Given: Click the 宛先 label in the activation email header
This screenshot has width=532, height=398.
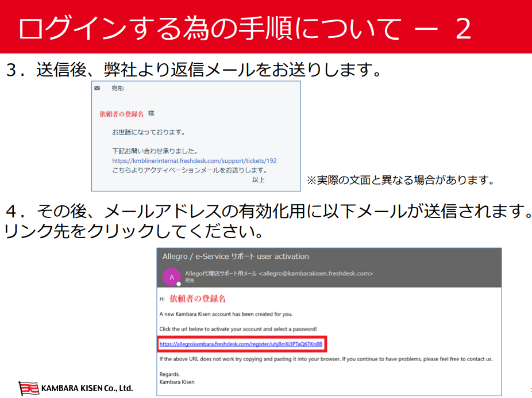Looking at the screenshot, I should [x=190, y=281].
